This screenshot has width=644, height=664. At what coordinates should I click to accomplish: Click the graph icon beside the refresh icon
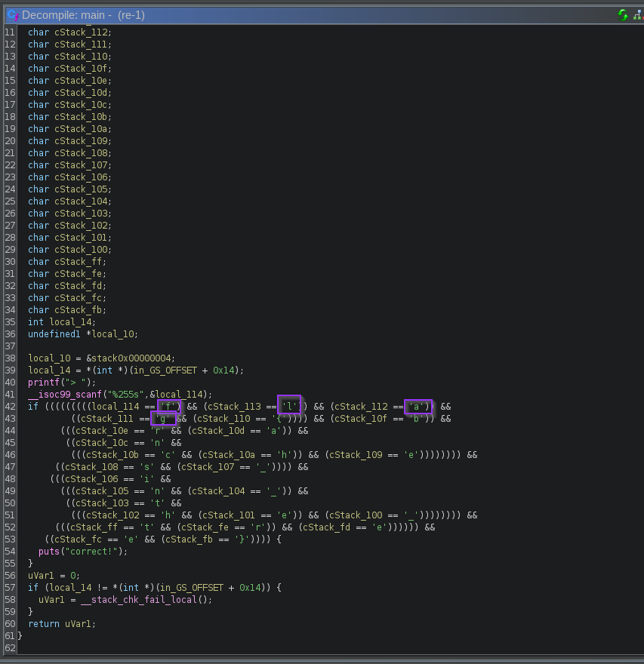[639, 15]
